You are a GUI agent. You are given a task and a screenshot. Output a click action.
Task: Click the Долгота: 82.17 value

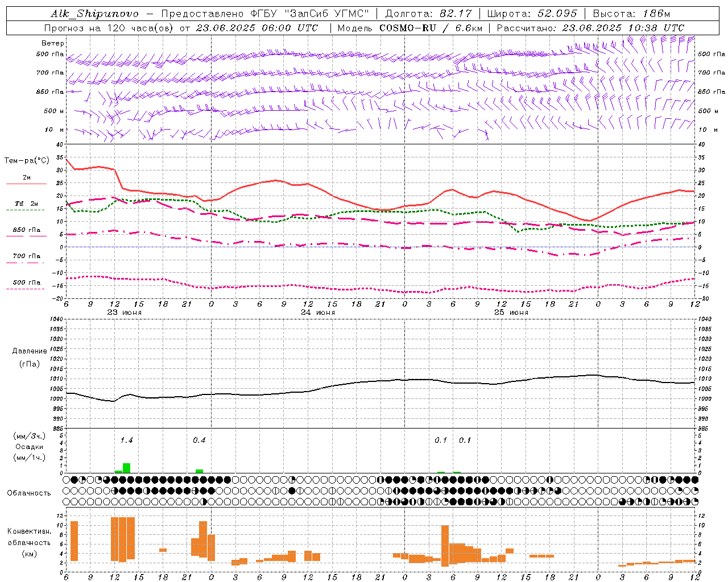tap(429, 14)
